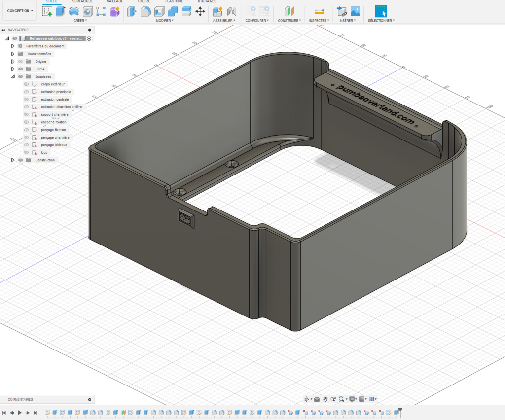This screenshot has width=505, height=420.
Task: Open the INSPECTER menu
Action: click(319, 21)
